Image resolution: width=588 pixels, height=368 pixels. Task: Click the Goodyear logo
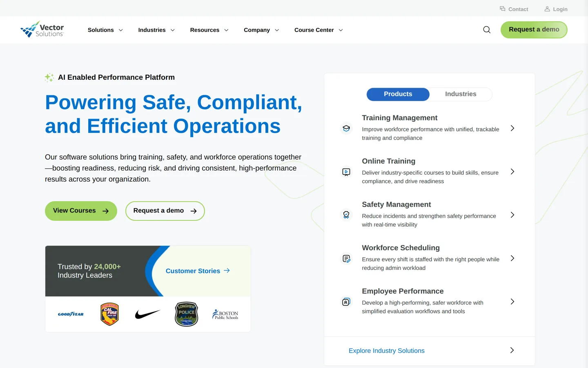coord(71,314)
